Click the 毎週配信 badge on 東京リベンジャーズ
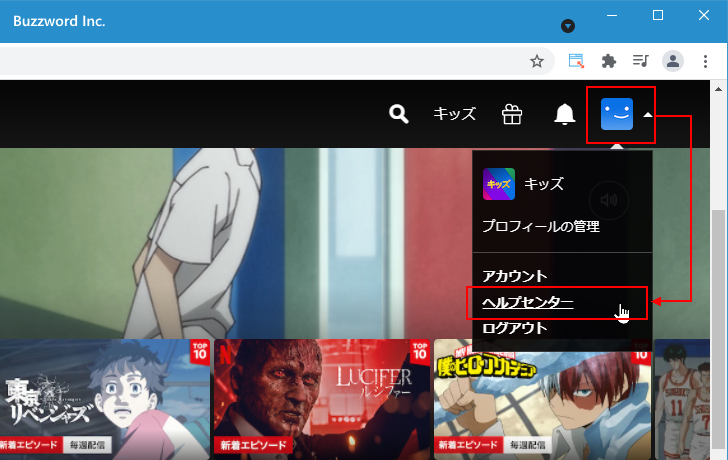This screenshot has width=728, height=460. point(87,445)
